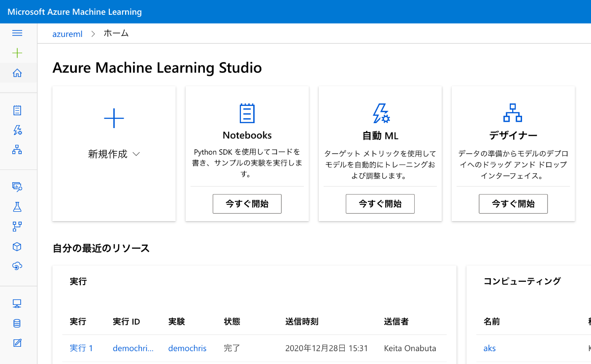Click the green plus create icon in sidebar
The image size is (591, 364).
pyautogui.click(x=17, y=53)
